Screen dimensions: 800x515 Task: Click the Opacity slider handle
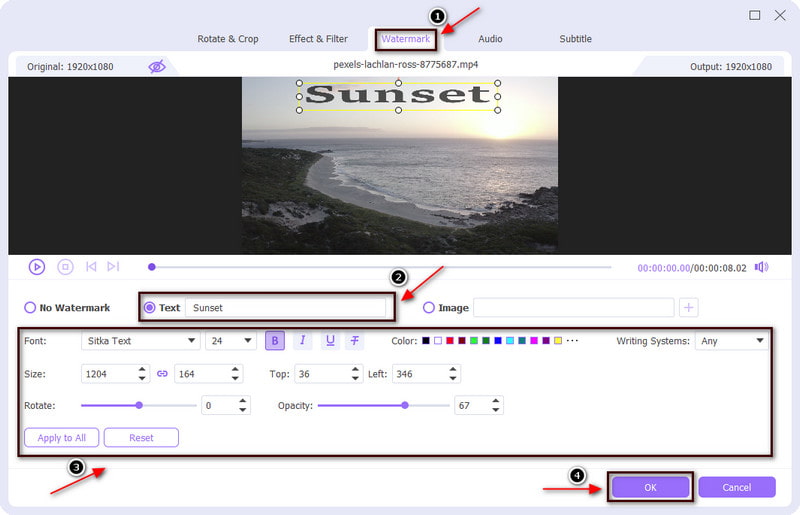[405, 405]
